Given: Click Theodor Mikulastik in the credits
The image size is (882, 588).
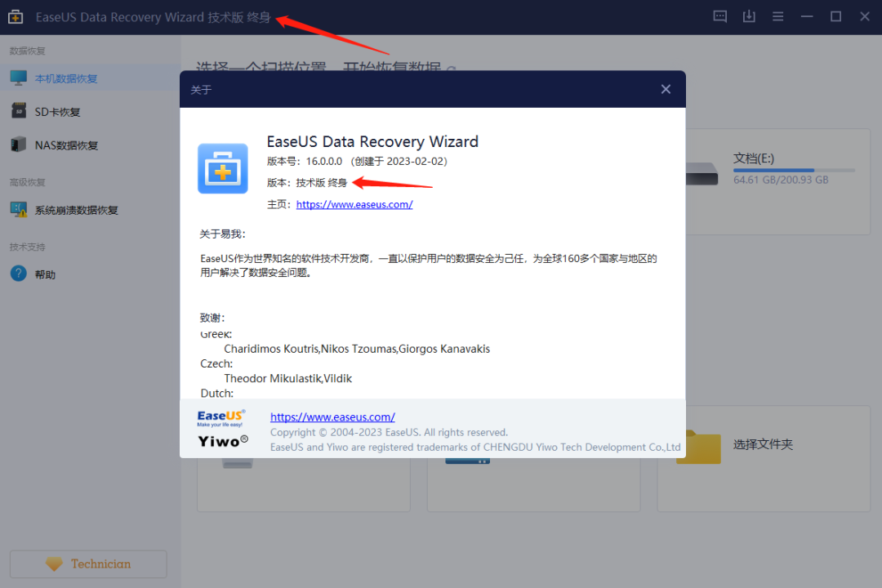Looking at the screenshot, I should [x=272, y=378].
